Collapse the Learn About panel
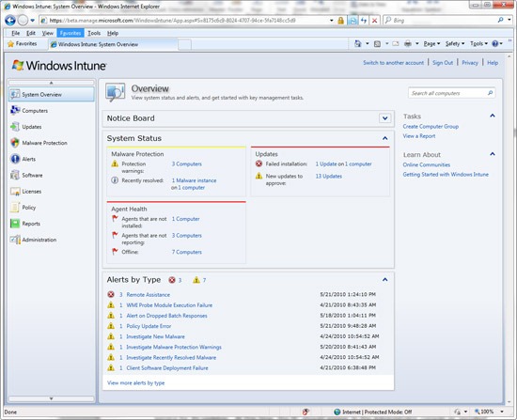This screenshot has height=420, width=517. pyautogui.click(x=493, y=154)
